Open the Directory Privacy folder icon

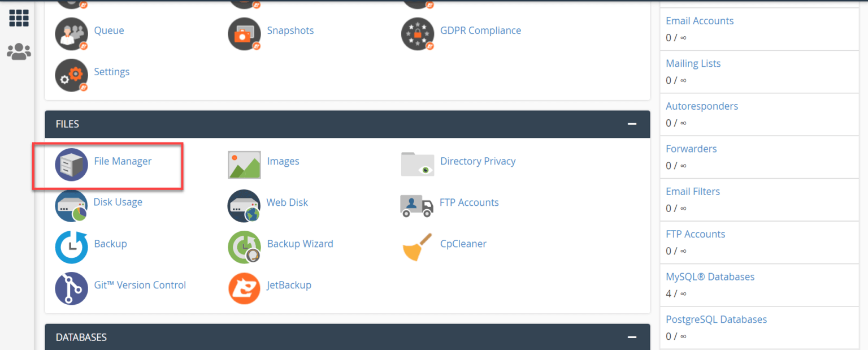418,164
